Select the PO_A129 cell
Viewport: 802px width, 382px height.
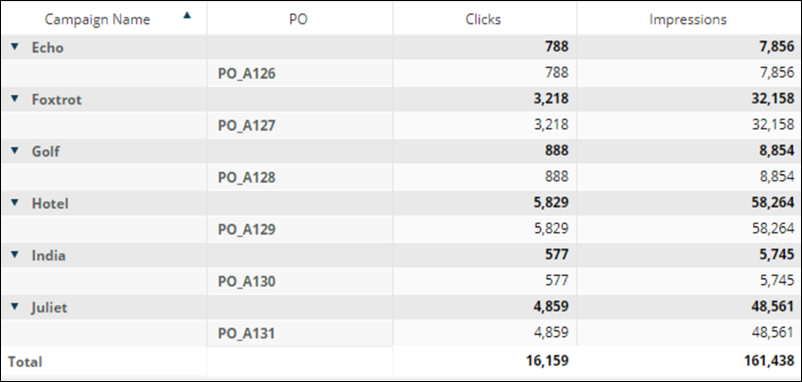(x=247, y=229)
